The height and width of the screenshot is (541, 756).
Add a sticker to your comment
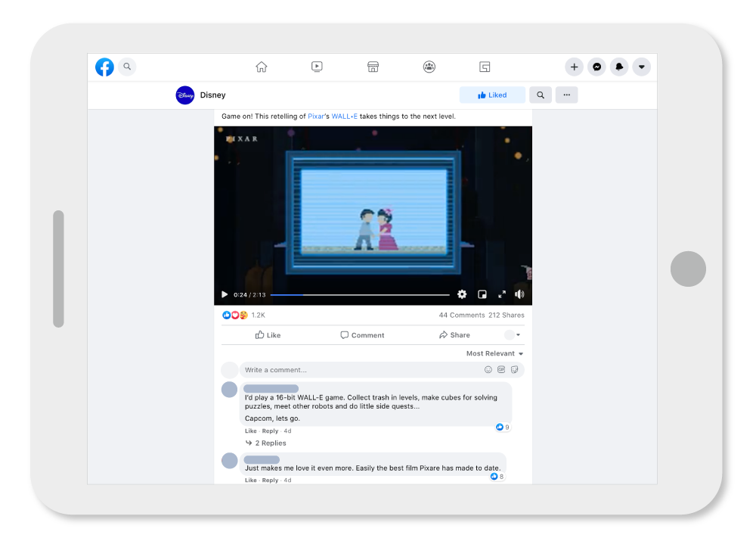coord(515,369)
